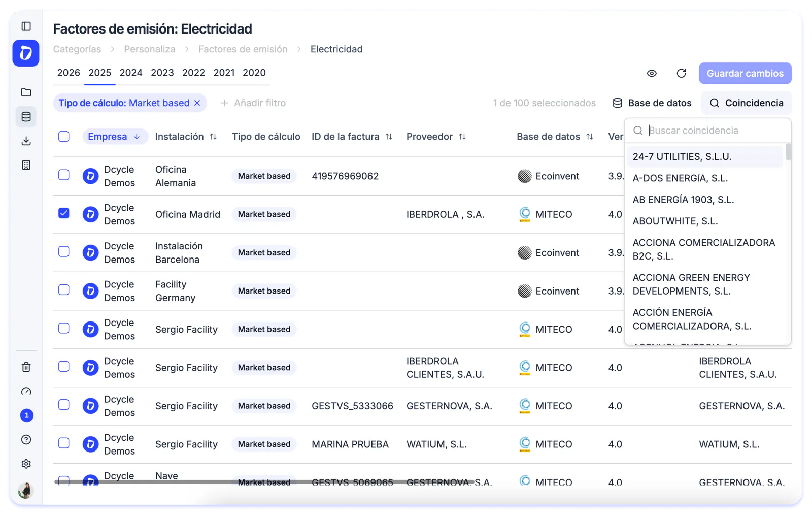Toggle the Coincidencia dropdown button

point(746,103)
